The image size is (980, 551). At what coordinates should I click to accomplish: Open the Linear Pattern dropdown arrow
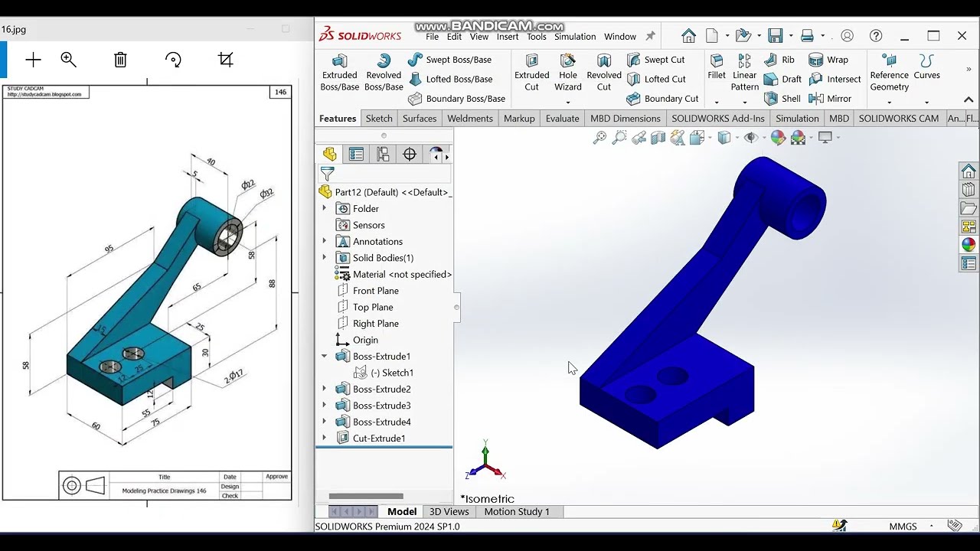744,102
